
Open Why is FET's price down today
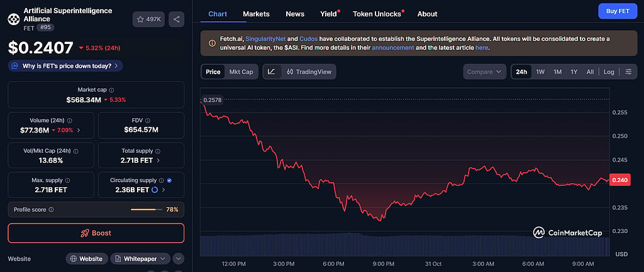point(65,65)
